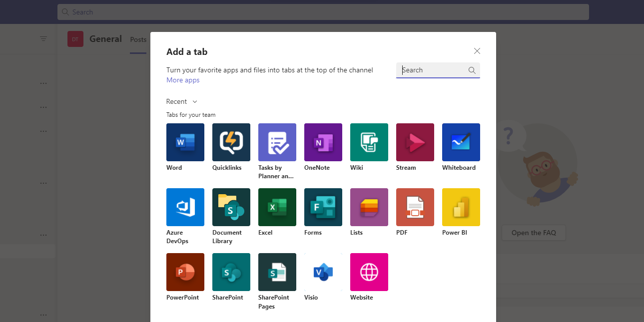Add a PowerPoint tab
Screen dimensions: 644x322
tap(185, 272)
